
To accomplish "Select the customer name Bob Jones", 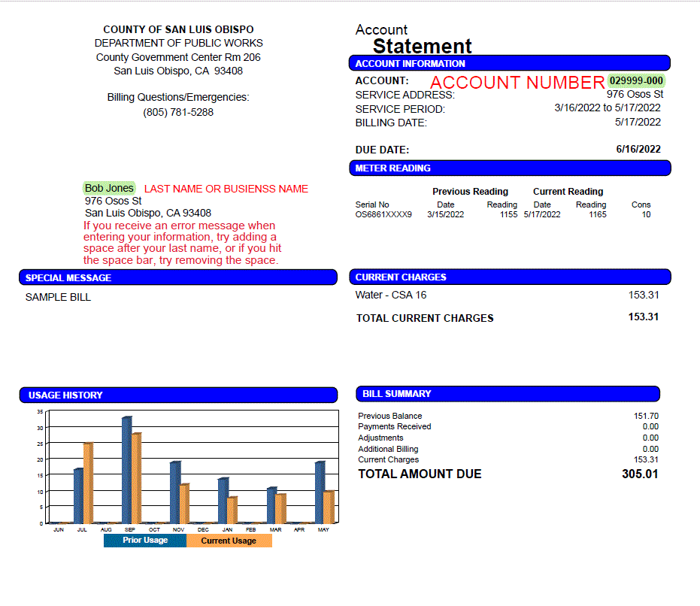I will point(109,188).
